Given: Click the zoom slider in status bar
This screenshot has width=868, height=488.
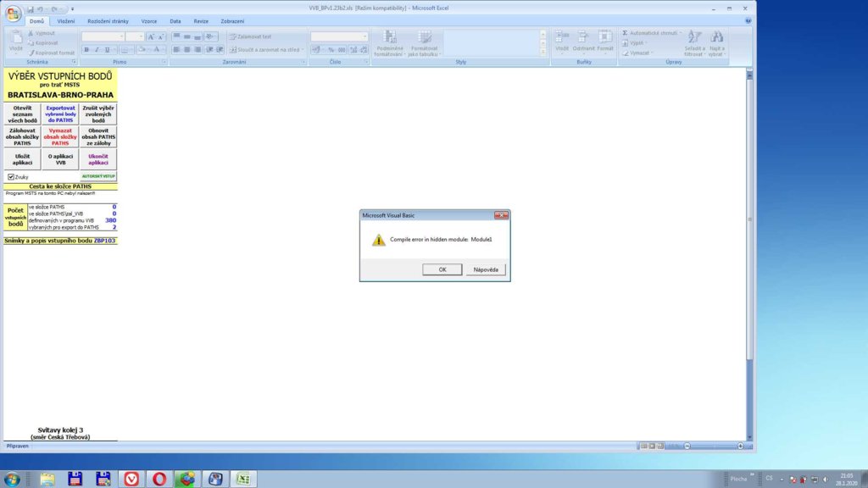Looking at the screenshot, I should tap(712, 446).
